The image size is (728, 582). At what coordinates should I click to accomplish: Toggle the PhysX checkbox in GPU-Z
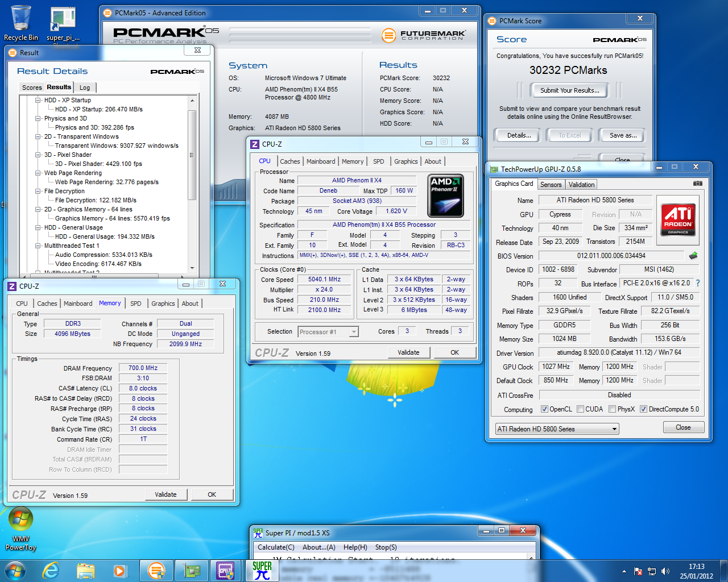612,409
